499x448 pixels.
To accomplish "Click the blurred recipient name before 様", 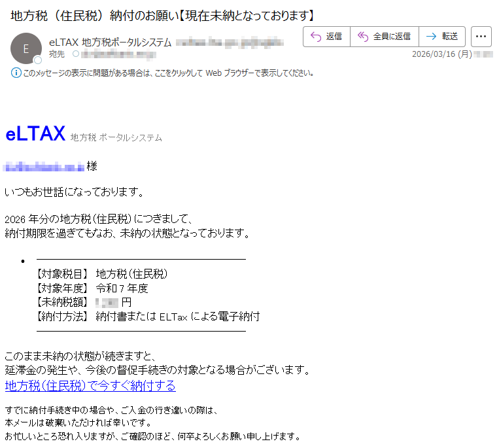I will click(44, 166).
